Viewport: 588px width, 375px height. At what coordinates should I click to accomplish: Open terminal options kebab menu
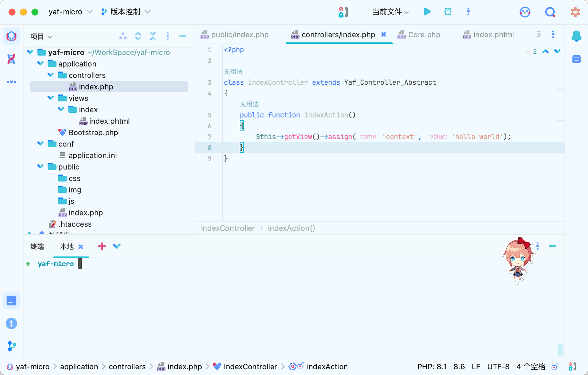[538, 246]
